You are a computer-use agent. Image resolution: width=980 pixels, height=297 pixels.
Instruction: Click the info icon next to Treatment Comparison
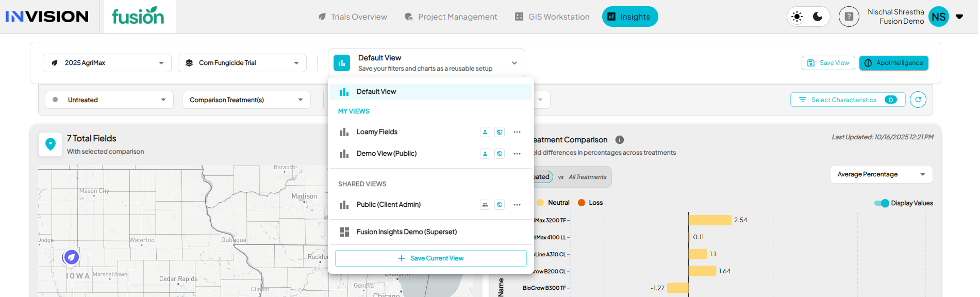click(x=620, y=140)
